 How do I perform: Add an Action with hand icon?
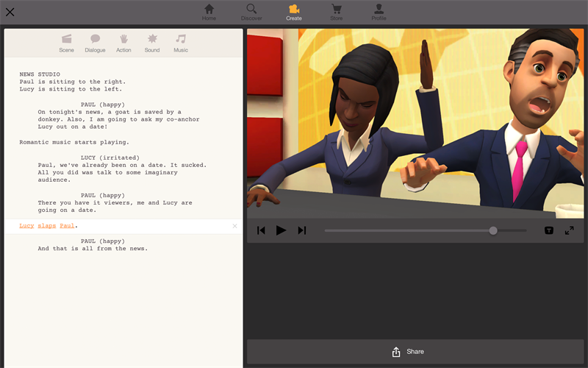tap(123, 43)
